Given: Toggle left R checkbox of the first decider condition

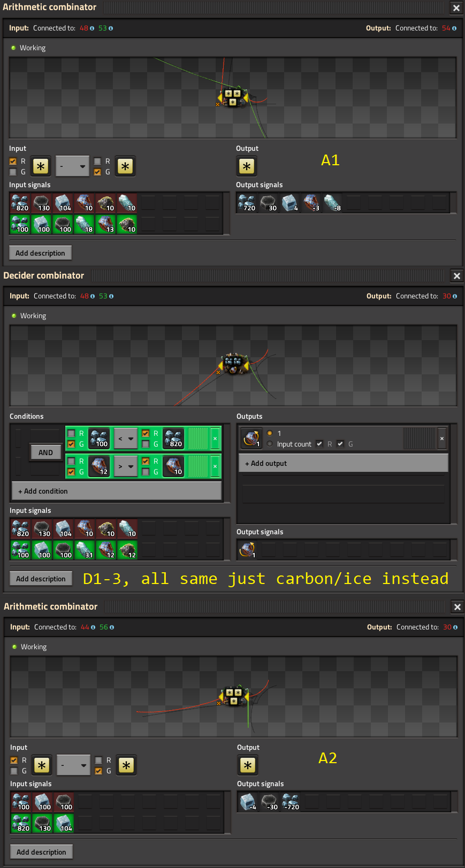Looking at the screenshot, I should (71, 433).
